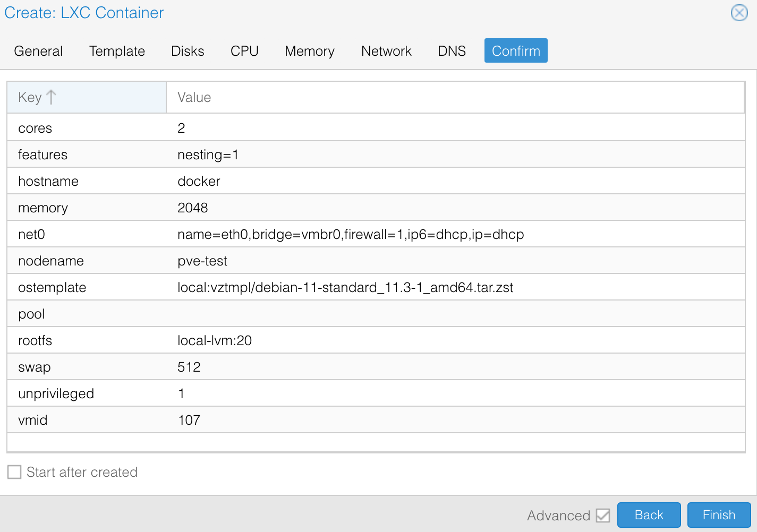The width and height of the screenshot is (757, 532).
Task: Select the hostname row showing docker
Action: coord(212,181)
